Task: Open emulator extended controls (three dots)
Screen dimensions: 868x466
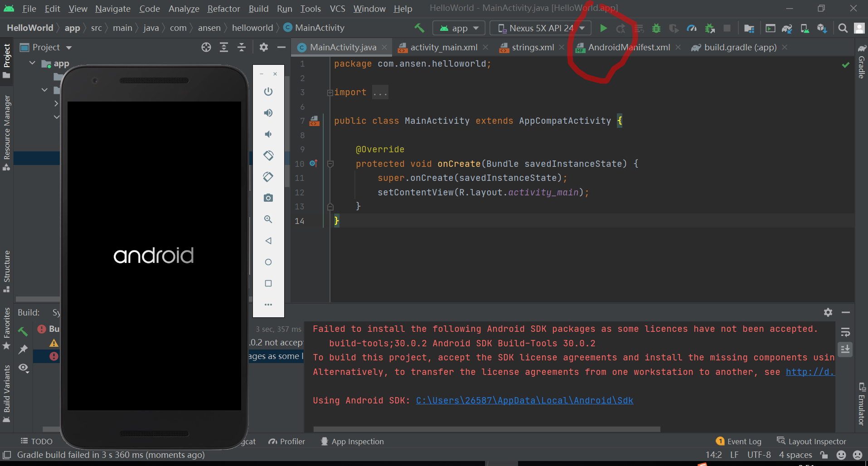Action: 268,305
